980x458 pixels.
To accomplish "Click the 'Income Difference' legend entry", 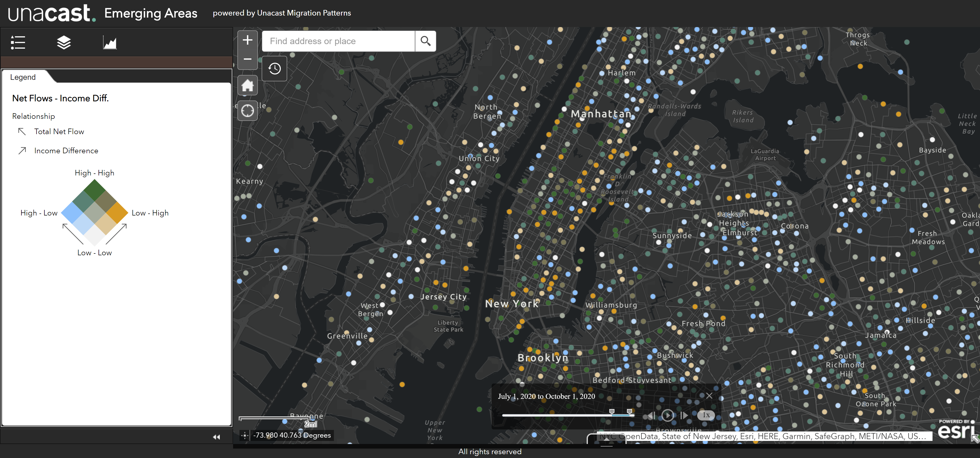I will pyautogui.click(x=66, y=150).
